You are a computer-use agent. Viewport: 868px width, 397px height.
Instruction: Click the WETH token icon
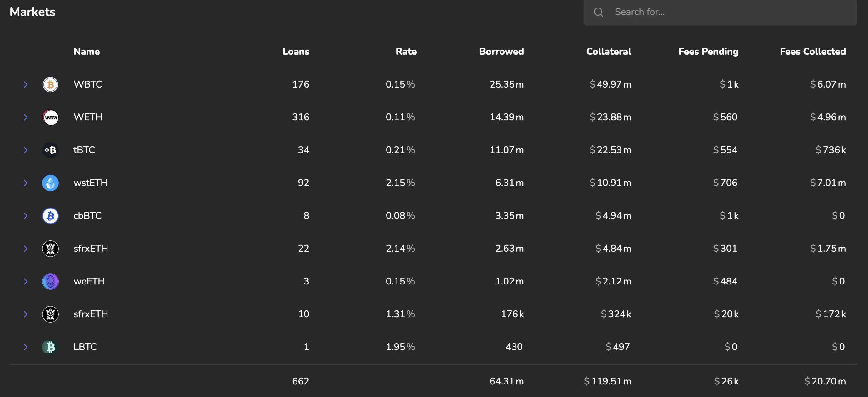click(x=50, y=117)
